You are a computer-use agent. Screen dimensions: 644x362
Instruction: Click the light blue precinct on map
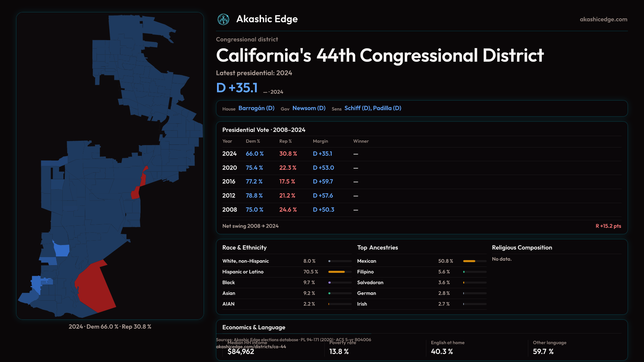(62, 250)
